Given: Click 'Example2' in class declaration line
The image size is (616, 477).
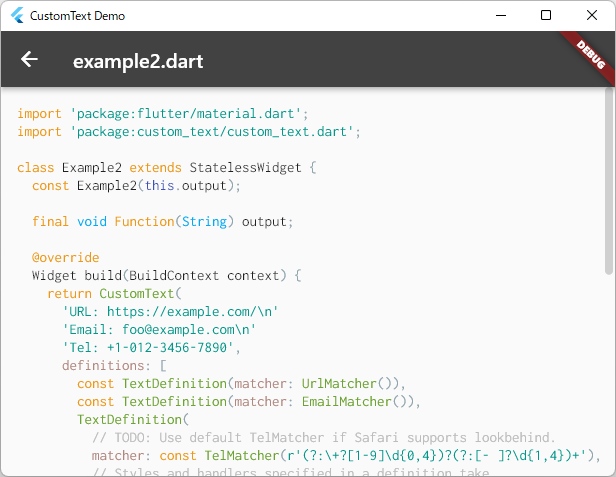Looking at the screenshot, I should point(92,168).
